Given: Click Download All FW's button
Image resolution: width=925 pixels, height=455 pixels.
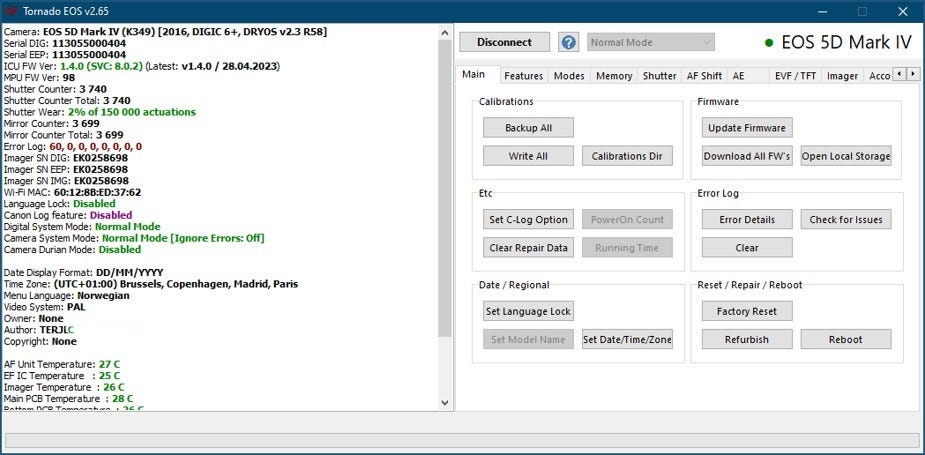Looking at the screenshot, I should (x=747, y=156).
